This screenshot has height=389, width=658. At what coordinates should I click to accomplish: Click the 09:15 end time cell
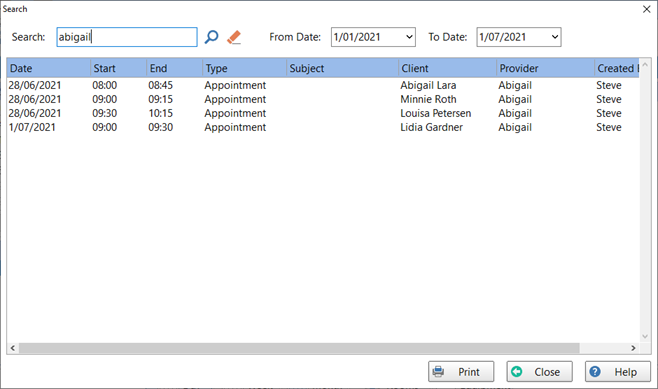[x=160, y=99]
